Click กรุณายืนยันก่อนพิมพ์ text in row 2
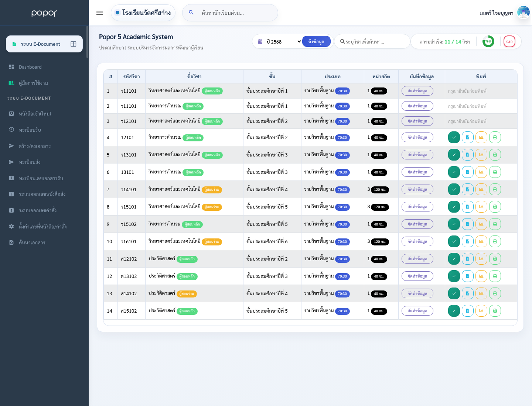This screenshot has height=406, width=532. (x=467, y=106)
